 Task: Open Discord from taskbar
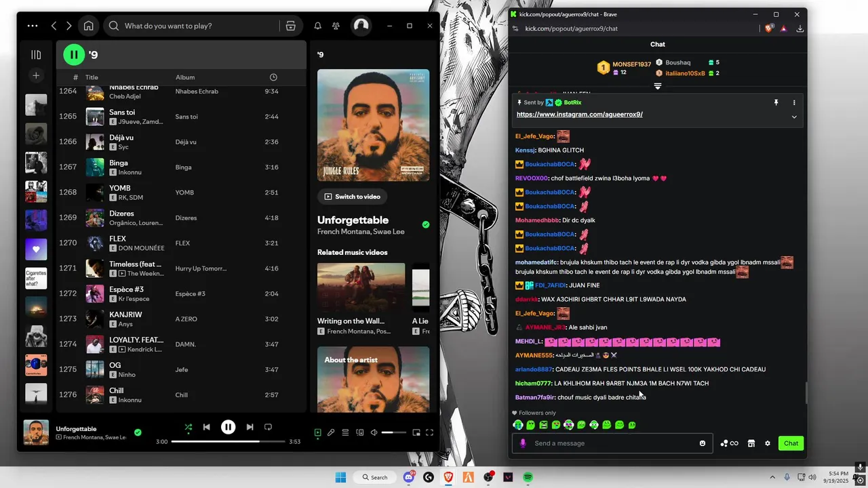click(409, 477)
